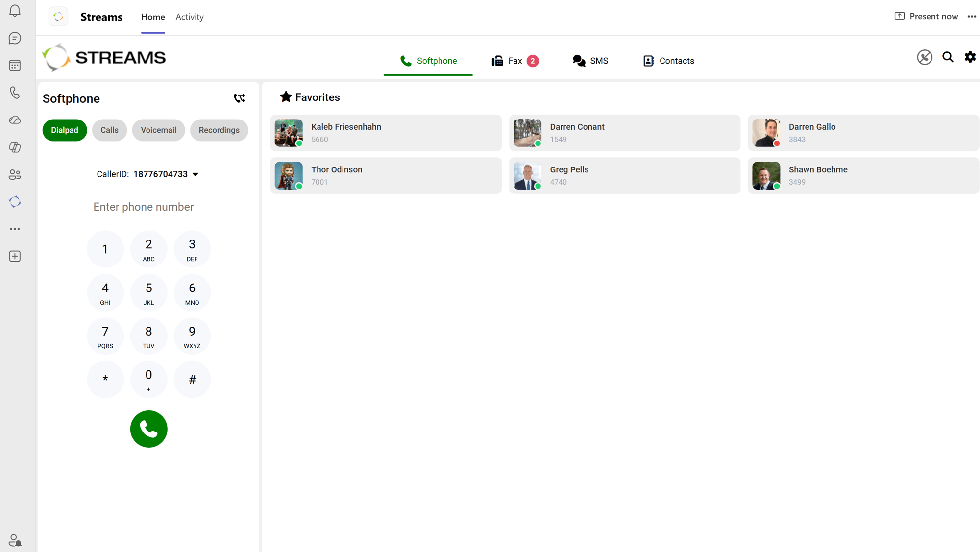Select the Voicemail pill
The image size is (980, 552).
158,130
